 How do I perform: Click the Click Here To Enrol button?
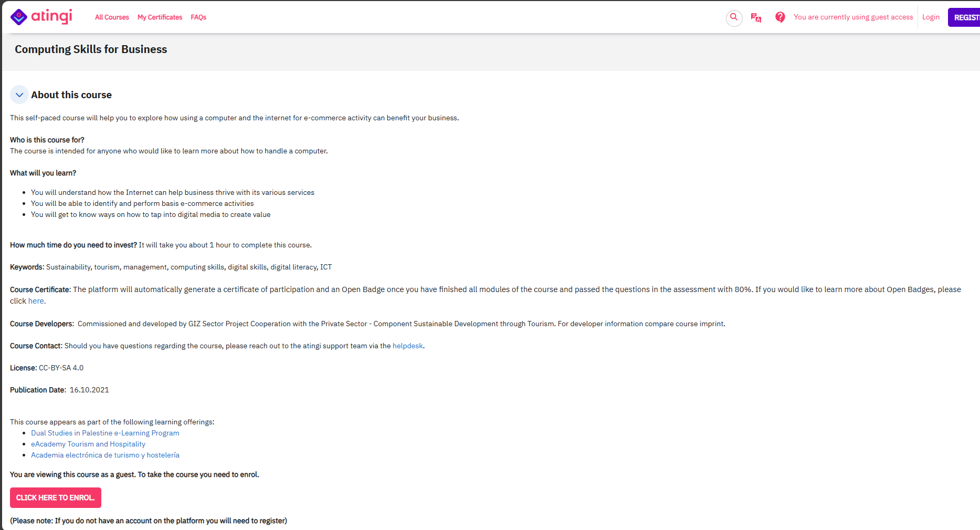pos(56,497)
